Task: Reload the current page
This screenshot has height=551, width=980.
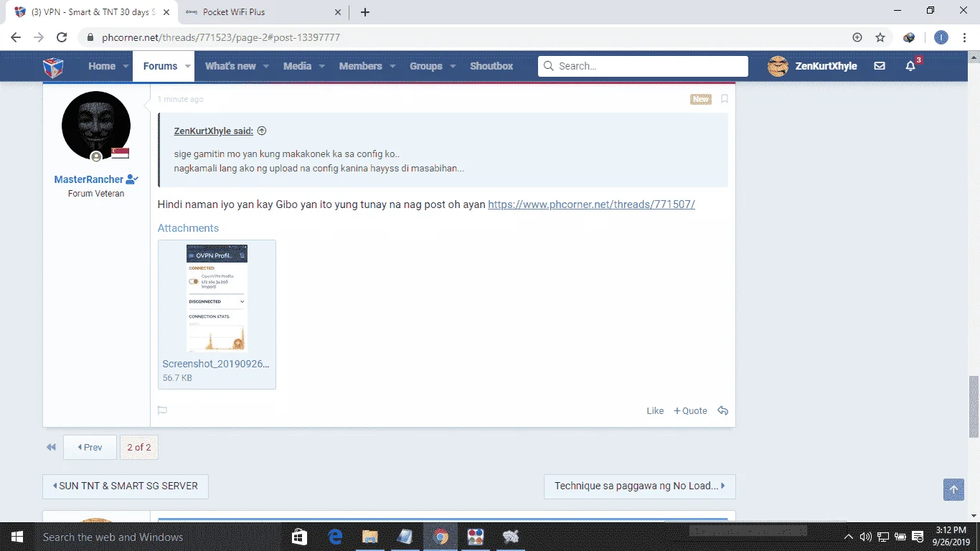Action: click(x=62, y=37)
